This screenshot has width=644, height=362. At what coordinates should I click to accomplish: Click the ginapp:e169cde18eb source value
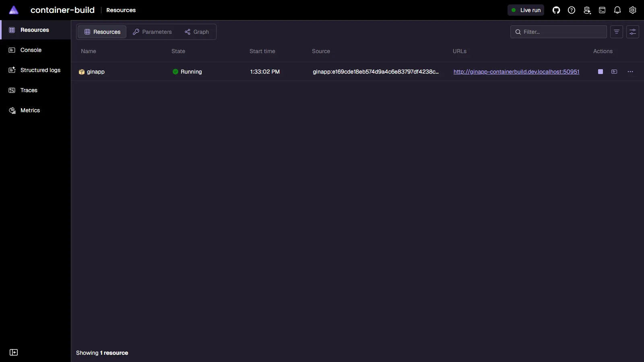376,72
